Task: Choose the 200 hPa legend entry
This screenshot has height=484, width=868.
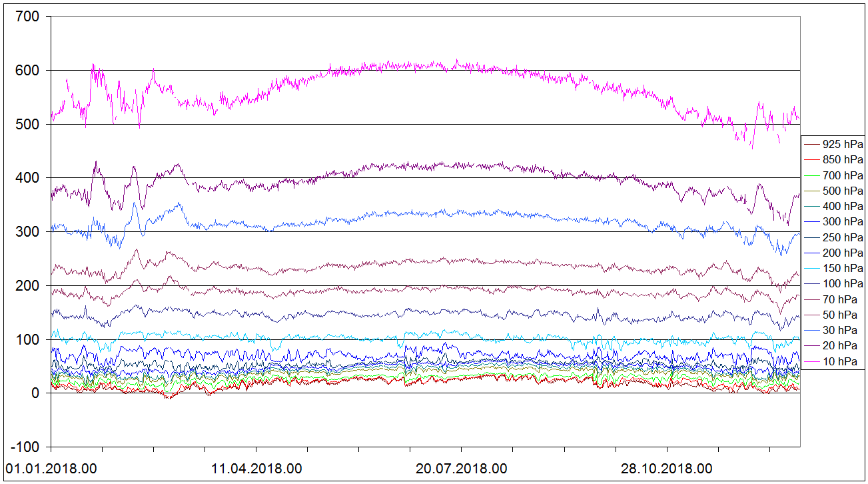Action: tap(843, 253)
